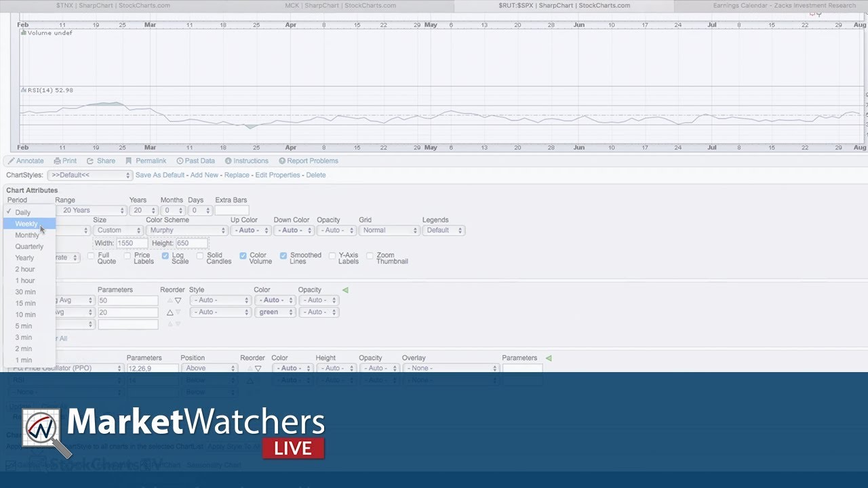Switch to the MCK SharpChart tab
868x488 pixels.
click(340, 5)
